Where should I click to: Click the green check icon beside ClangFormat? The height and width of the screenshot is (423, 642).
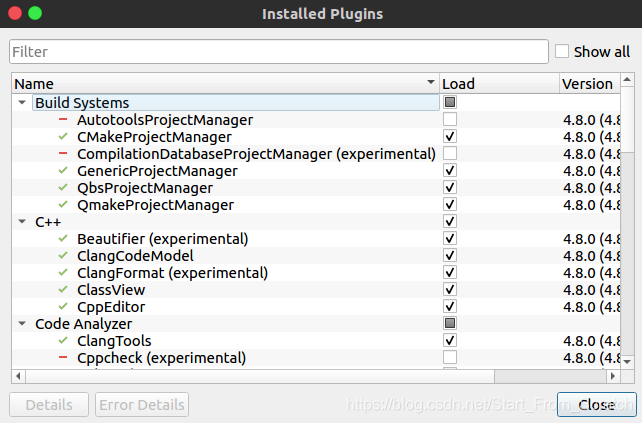[x=63, y=272]
